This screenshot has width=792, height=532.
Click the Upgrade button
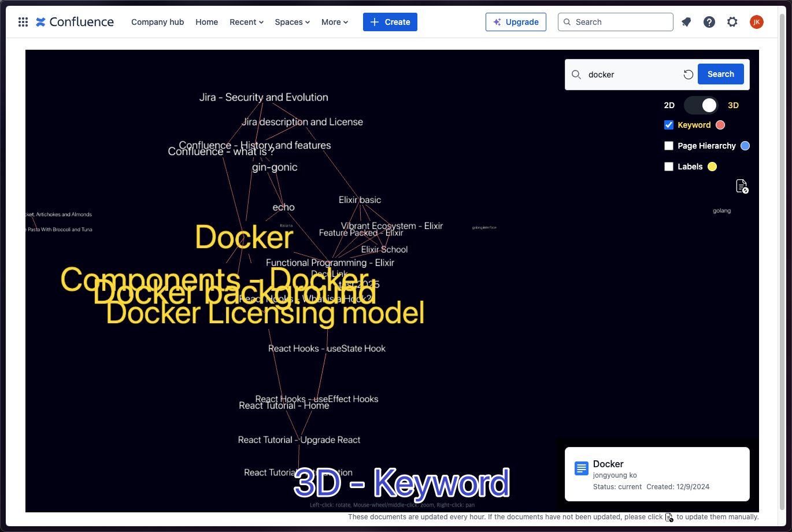point(516,22)
